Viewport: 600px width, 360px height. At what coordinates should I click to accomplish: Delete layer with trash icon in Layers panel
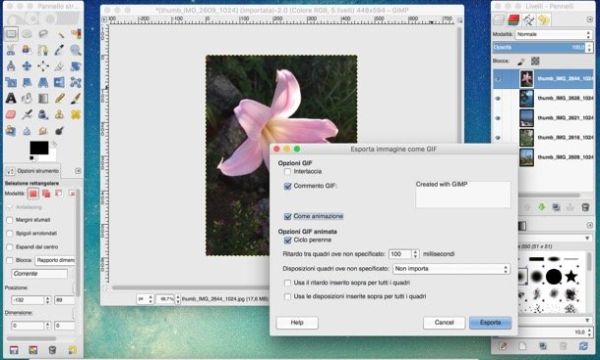[x=585, y=207]
